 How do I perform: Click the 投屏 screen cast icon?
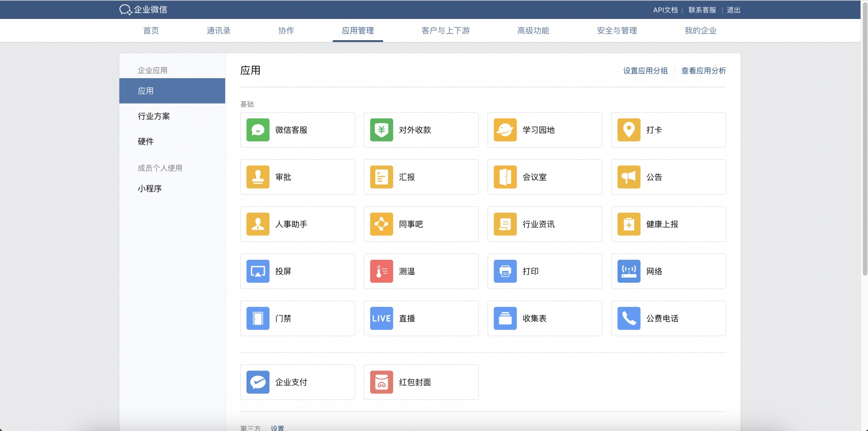(258, 272)
